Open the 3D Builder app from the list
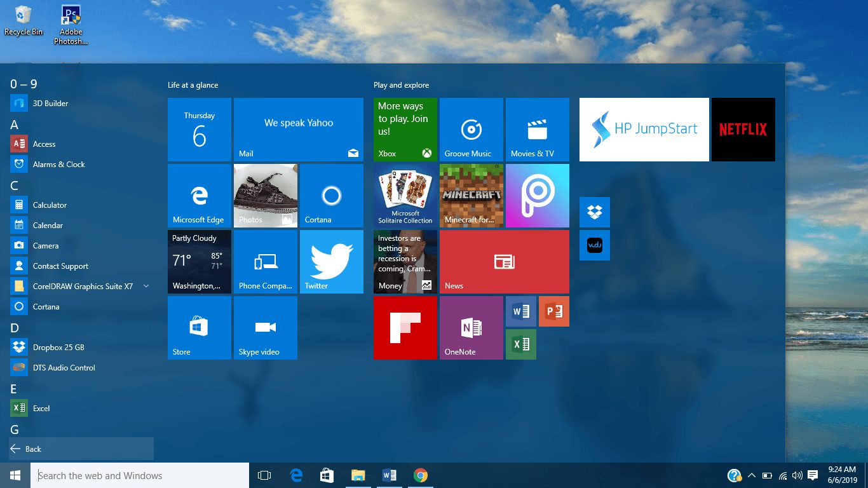Screen dimensions: 868x488 81,103
